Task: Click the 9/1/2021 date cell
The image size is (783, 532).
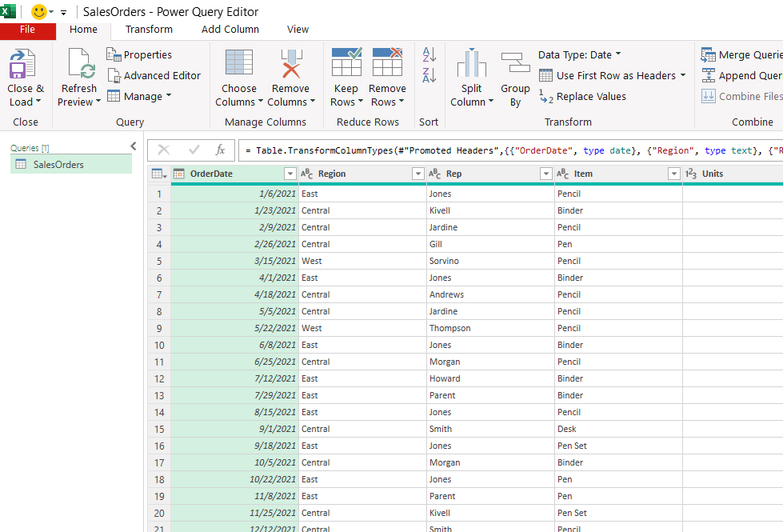Action: (234, 429)
